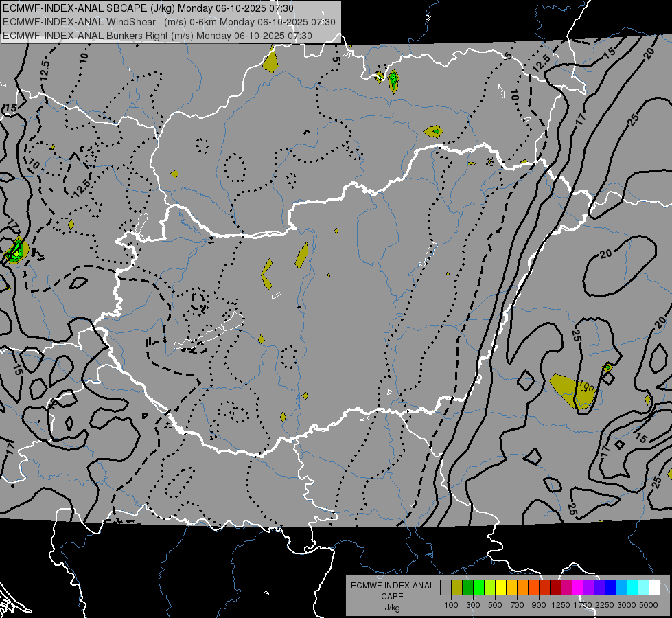Choose the violet-indigo legend swatch
This screenshot has width=672, height=618.
point(599,588)
